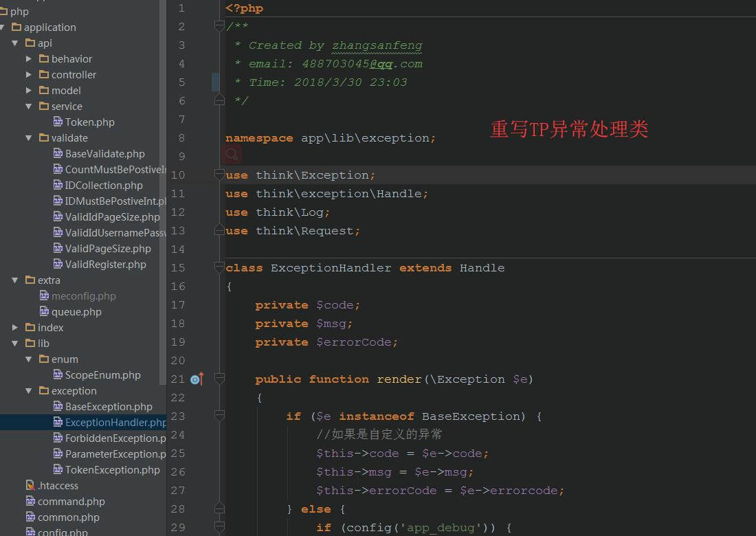Click the PHP icon beside ScopeEnum.php
This screenshot has width=756, height=536.
point(58,375)
